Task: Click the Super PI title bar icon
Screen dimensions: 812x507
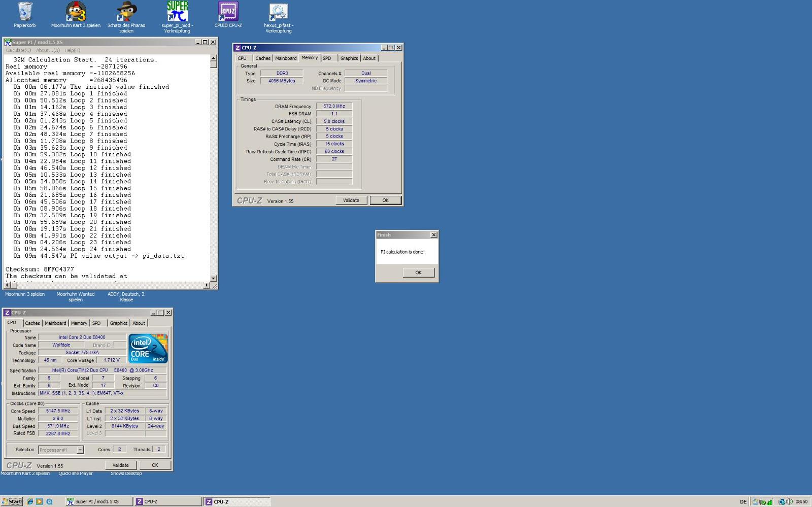Action: click(8, 42)
